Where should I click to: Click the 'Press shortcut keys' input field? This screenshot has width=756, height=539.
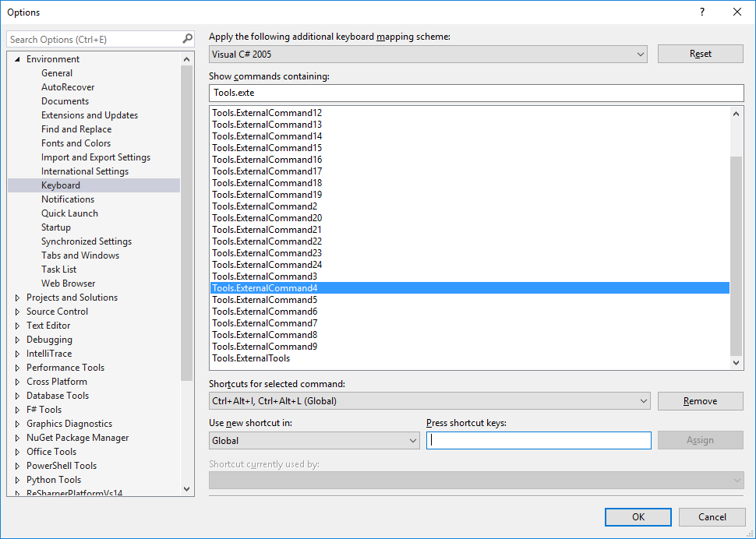click(538, 440)
